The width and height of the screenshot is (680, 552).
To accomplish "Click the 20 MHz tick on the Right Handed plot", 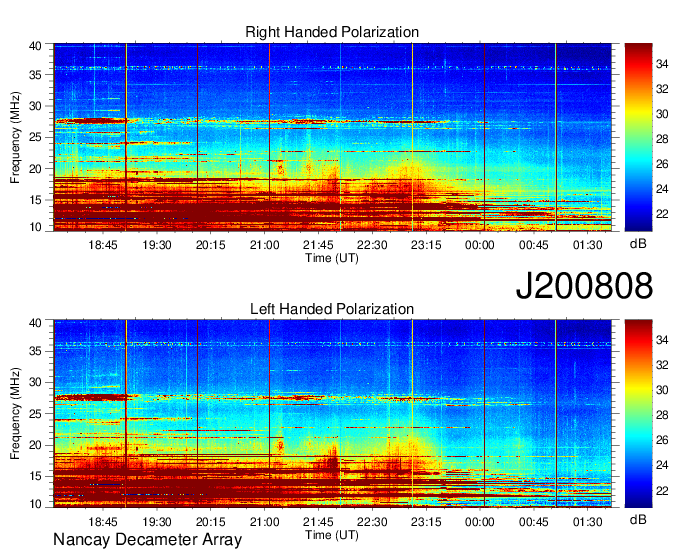I will coord(35,169).
